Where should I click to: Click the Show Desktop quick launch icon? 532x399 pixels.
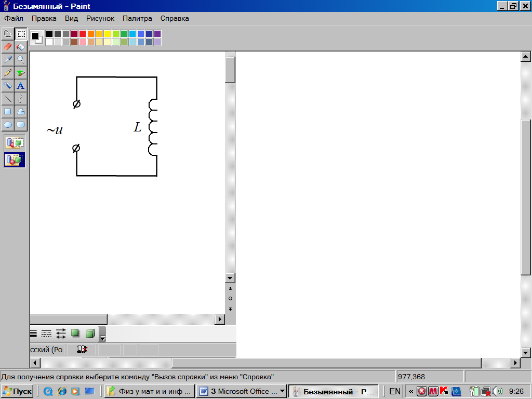coord(89,392)
